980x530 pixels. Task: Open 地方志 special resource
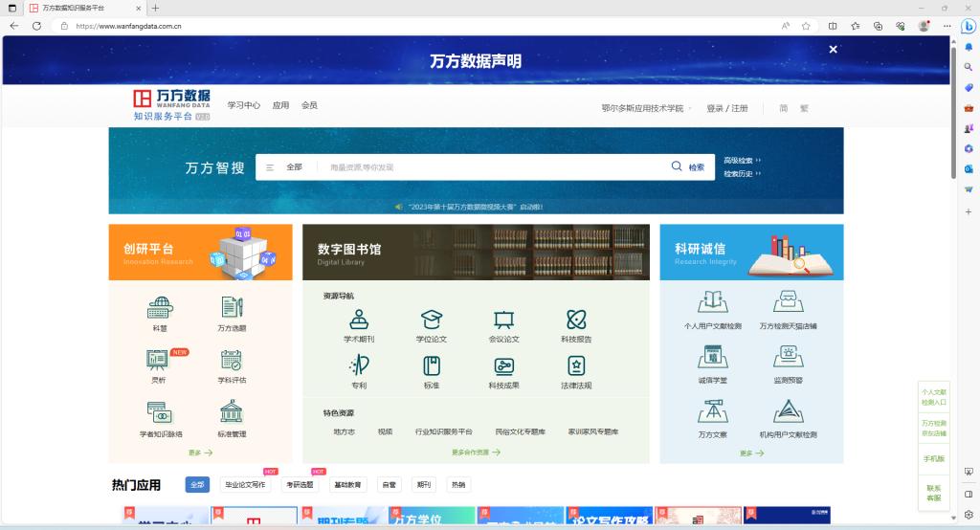click(x=344, y=431)
